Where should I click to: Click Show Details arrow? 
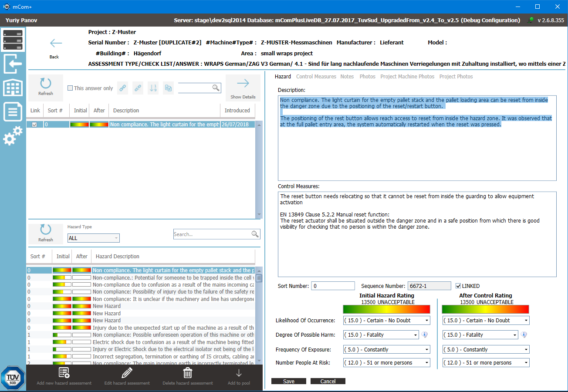coord(243,88)
